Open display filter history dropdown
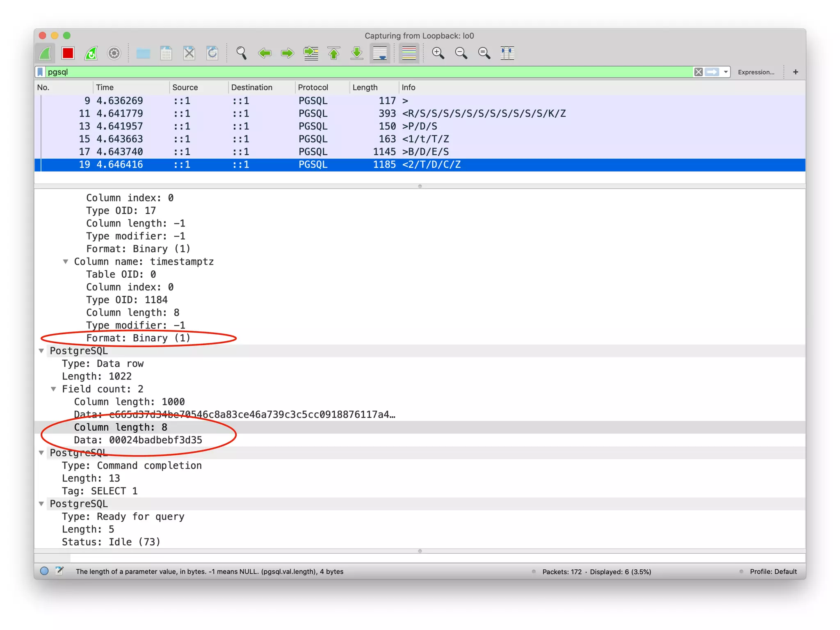 [726, 72]
